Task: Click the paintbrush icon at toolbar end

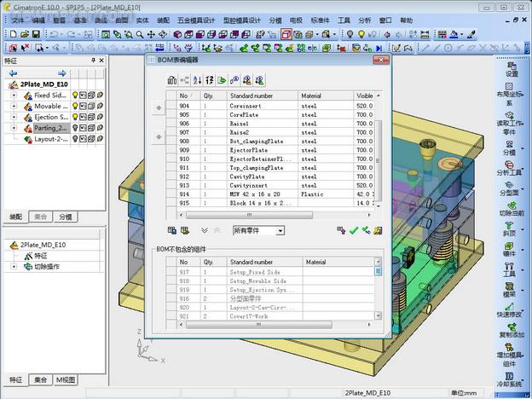Action: 471,34
